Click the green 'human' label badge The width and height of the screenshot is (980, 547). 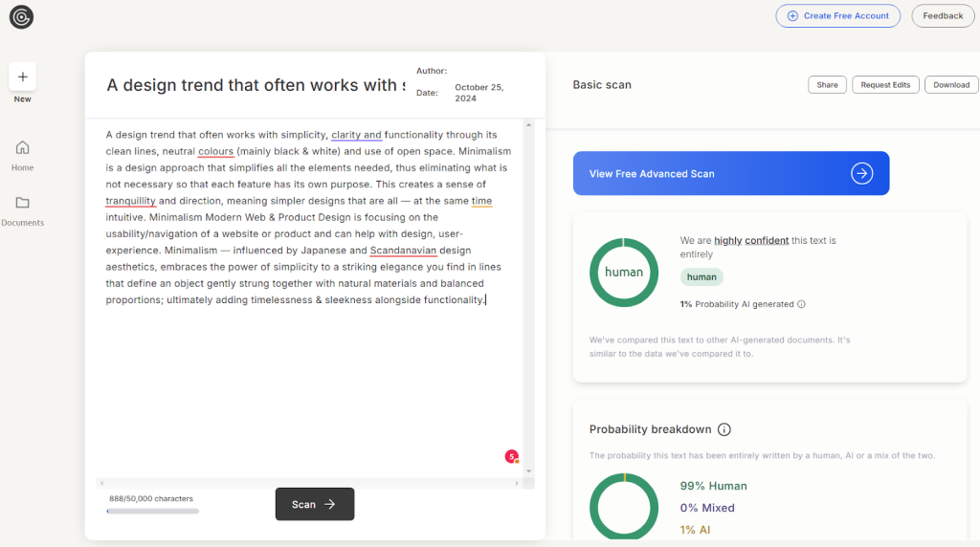[x=702, y=277]
